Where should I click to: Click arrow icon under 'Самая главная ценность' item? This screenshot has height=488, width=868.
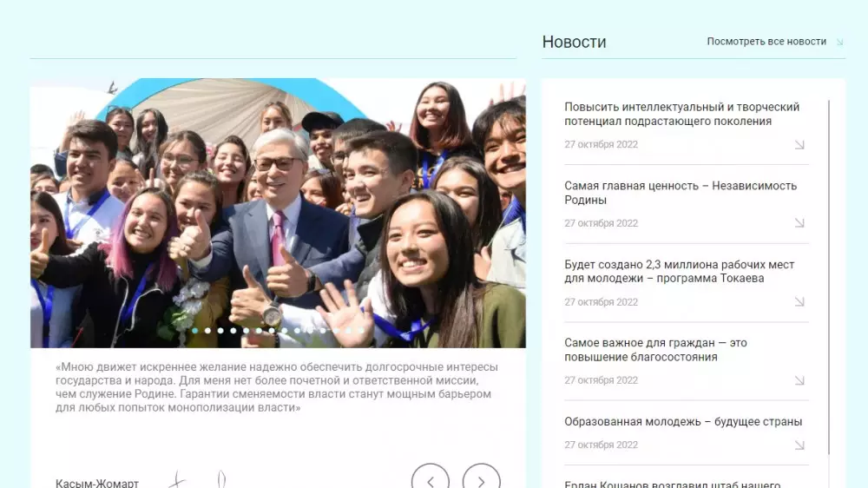coord(799,223)
